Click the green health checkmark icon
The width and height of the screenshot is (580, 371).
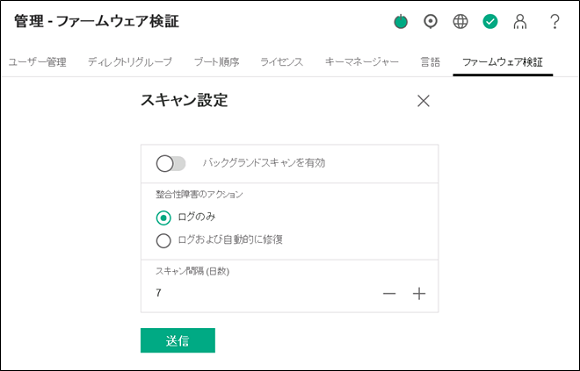click(490, 21)
